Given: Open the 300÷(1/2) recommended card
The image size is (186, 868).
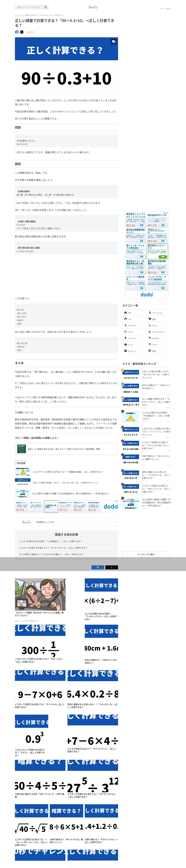Looking at the screenshot, I should point(40,644).
